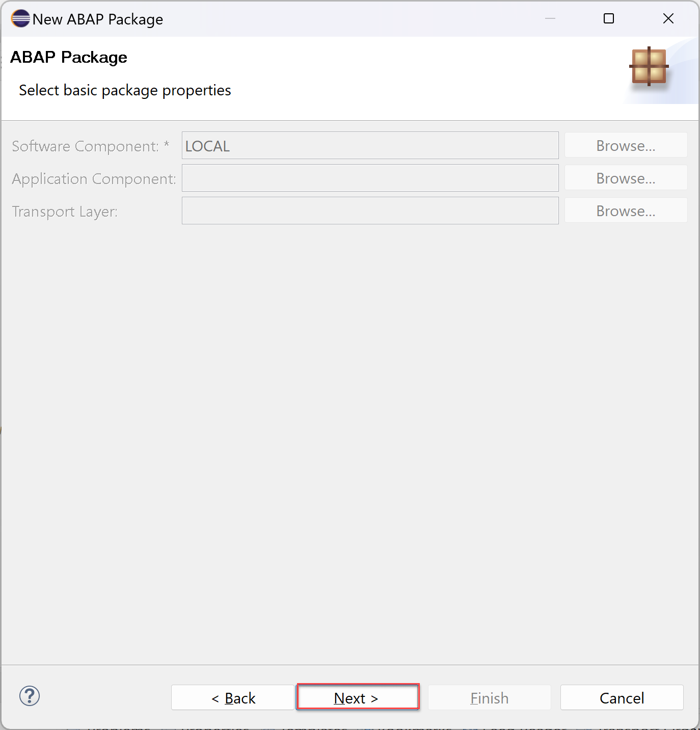Cancel the New ABAP Package wizard
Screen dimensions: 700x730
(x=622, y=697)
